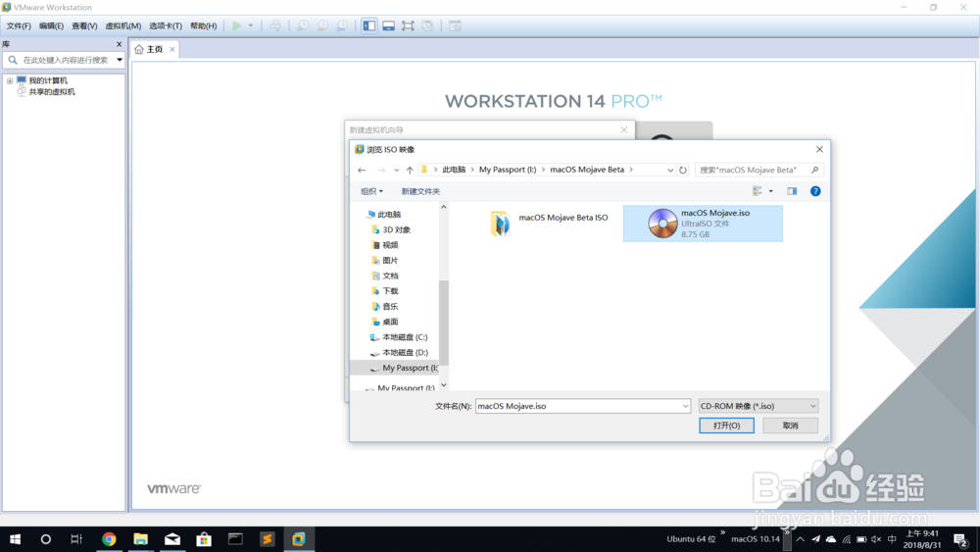The image size is (980, 552).
Task: Toggle preview pane icon
Action: point(792,191)
